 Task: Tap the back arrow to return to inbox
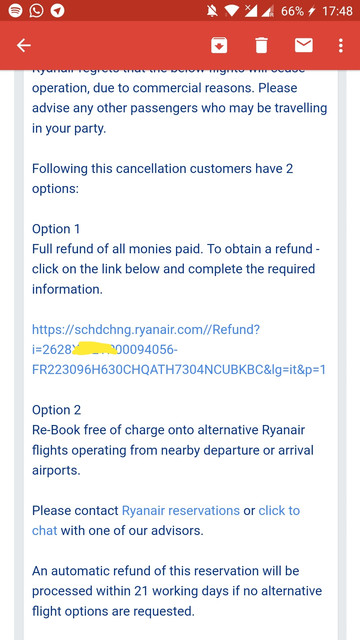[24, 45]
